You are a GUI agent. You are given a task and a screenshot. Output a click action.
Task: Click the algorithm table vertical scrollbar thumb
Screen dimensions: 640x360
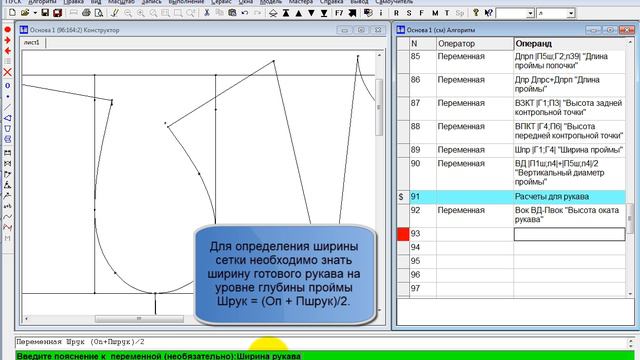click(630, 218)
